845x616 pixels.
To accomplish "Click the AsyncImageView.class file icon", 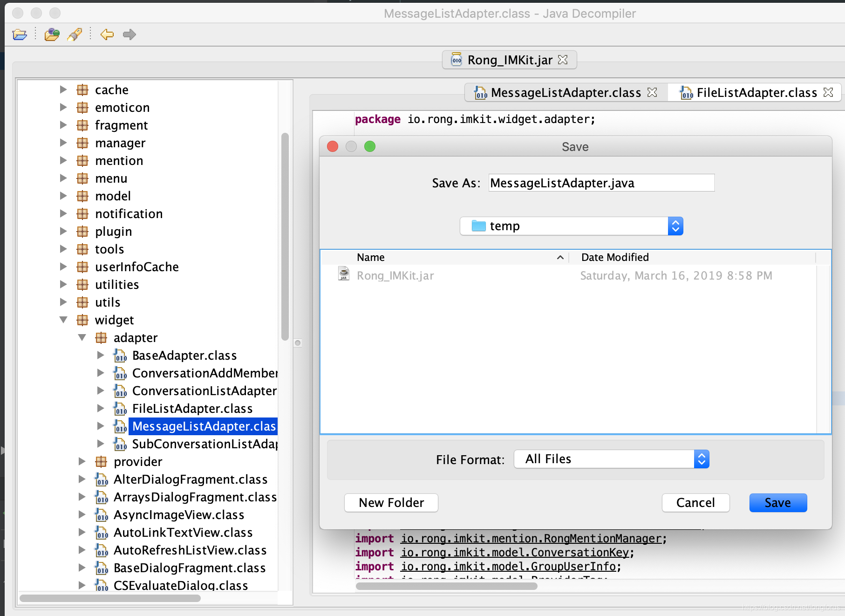I will (x=101, y=515).
